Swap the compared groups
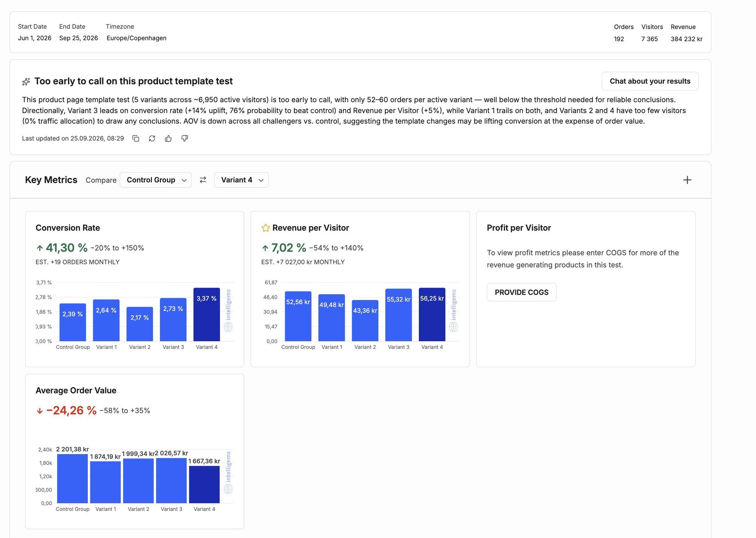 point(203,180)
